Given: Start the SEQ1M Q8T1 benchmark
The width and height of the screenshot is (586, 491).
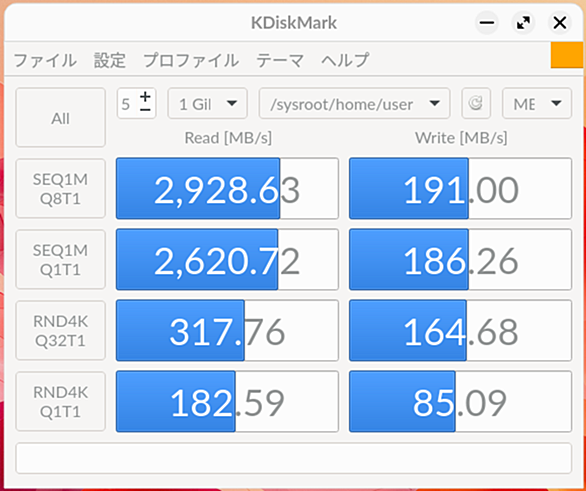Looking at the screenshot, I should click(x=61, y=189).
